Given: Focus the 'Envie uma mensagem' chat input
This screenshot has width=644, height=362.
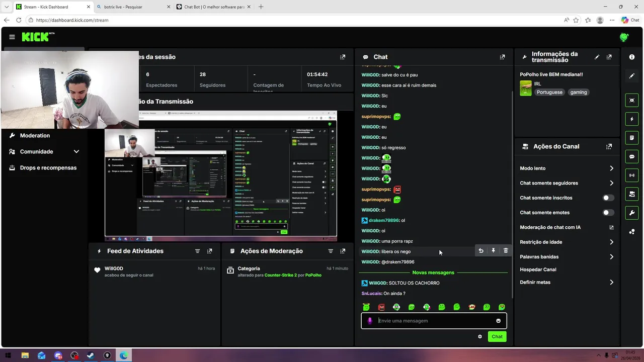Looking at the screenshot, I should click(x=435, y=321).
